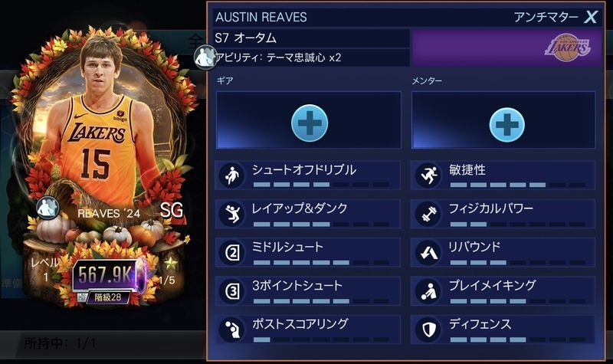
Task: Tap the 敏捷性 stat progress bar
Action: (x=518, y=185)
